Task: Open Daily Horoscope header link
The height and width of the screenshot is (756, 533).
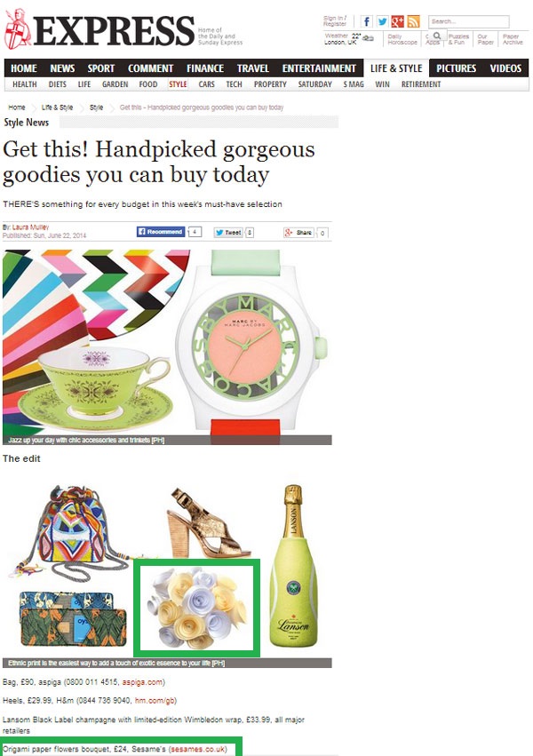Action: [x=402, y=40]
